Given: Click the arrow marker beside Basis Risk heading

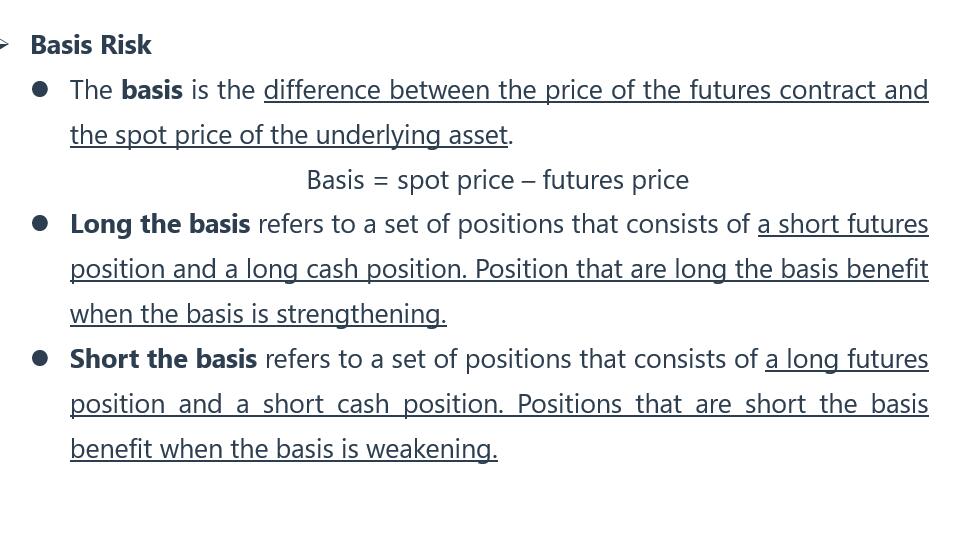Looking at the screenshot, I should (x=4, y=44).
